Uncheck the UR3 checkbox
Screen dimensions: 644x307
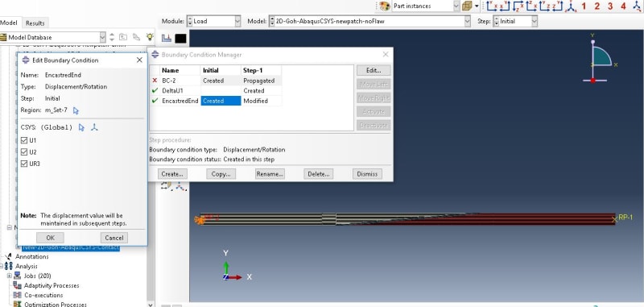(x=24, y=164)
